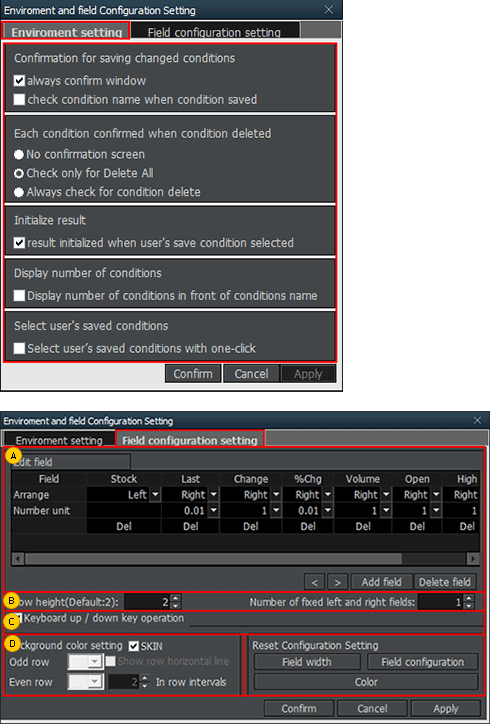The width and height of the screenshot is (490, 724).
Task: Enable Select user's saved conditions with one-click
Action: click(x=19, y=348)
